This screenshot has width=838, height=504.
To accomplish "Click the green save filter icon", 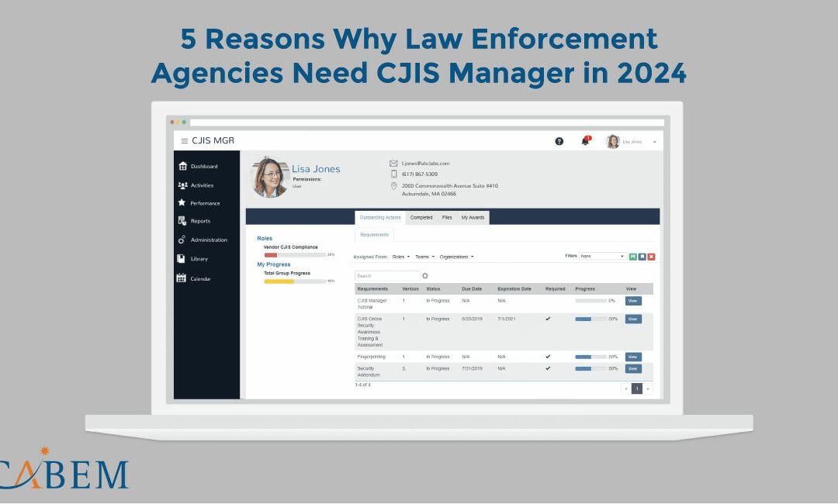I will coord(633,257).
